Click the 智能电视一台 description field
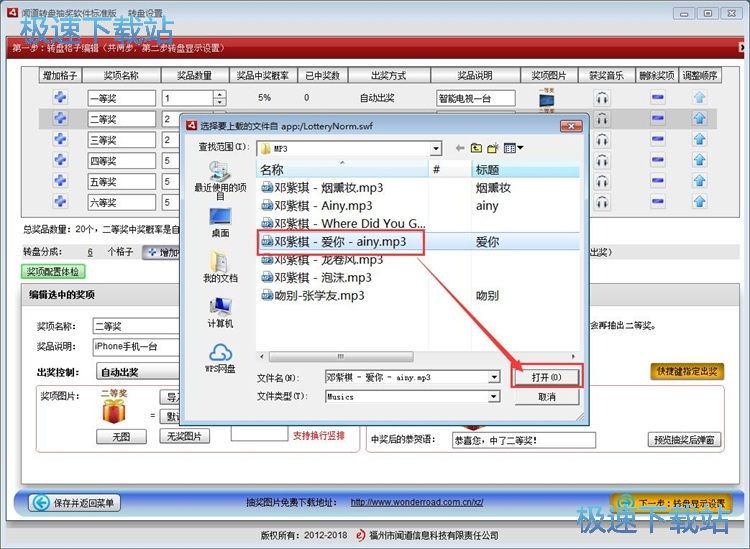This screenshot has width=750, height=549. pyautogui.click(x=476, y=98)
